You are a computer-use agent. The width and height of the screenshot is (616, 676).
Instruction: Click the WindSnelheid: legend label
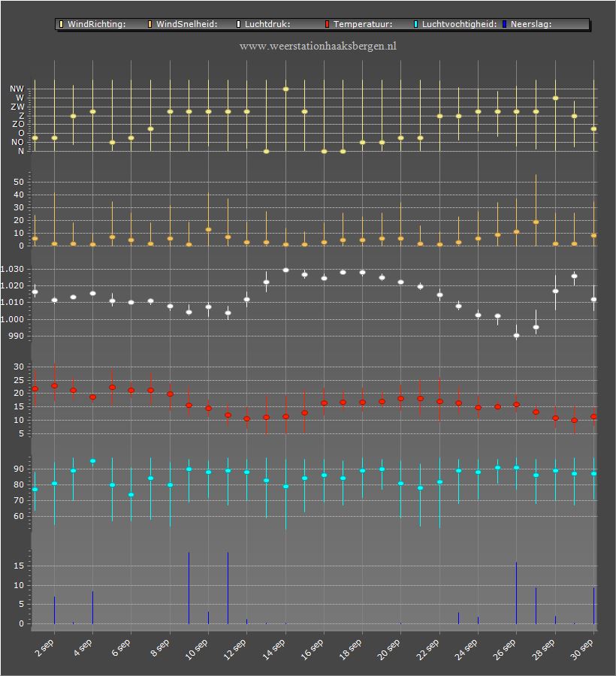coord(186,24)
